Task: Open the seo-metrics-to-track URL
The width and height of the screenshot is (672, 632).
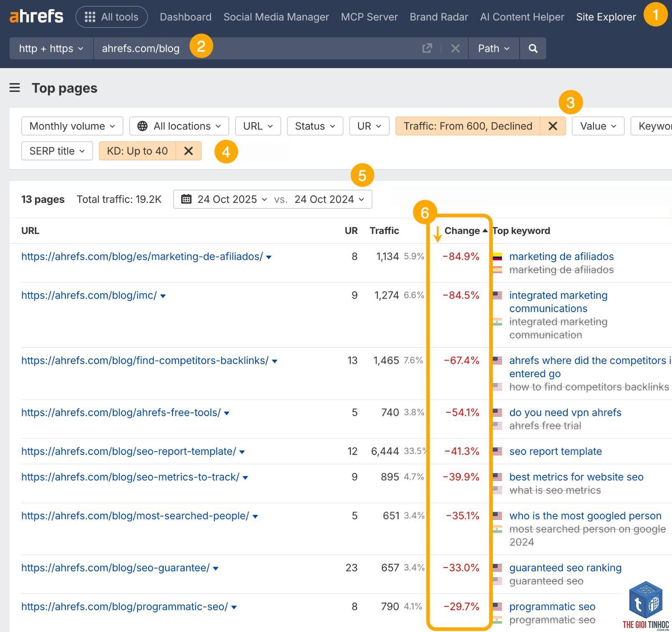Action: (130, 477)
